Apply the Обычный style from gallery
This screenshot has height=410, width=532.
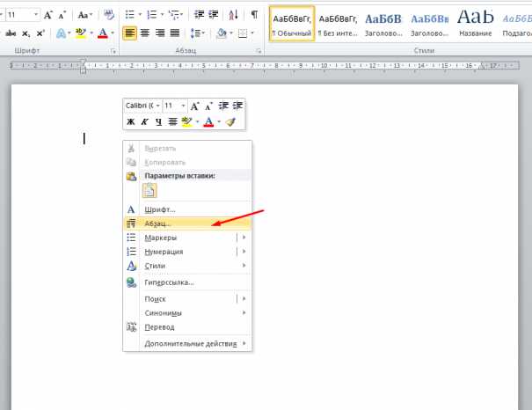click(x=291, y=26)
